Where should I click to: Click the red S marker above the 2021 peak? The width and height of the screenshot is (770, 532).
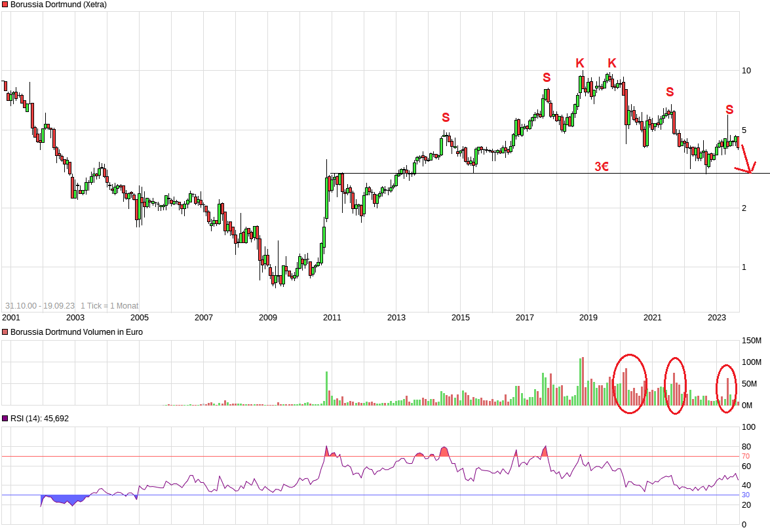point(670,92)
